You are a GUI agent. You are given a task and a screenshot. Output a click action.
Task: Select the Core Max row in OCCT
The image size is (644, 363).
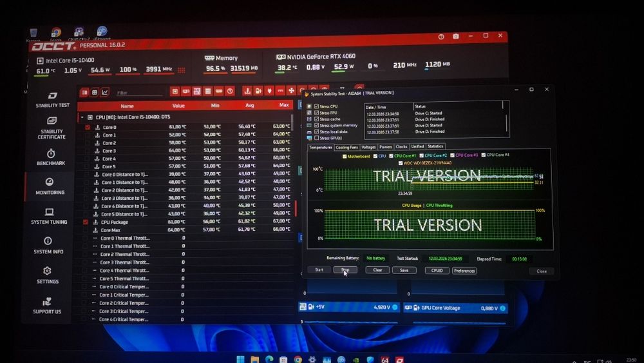click(x=185, y=230)
